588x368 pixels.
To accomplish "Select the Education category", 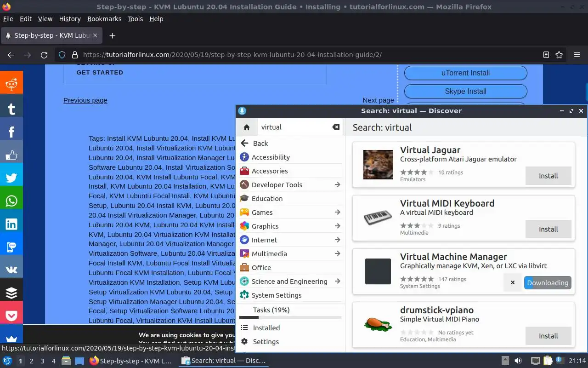I will point(290,199).
